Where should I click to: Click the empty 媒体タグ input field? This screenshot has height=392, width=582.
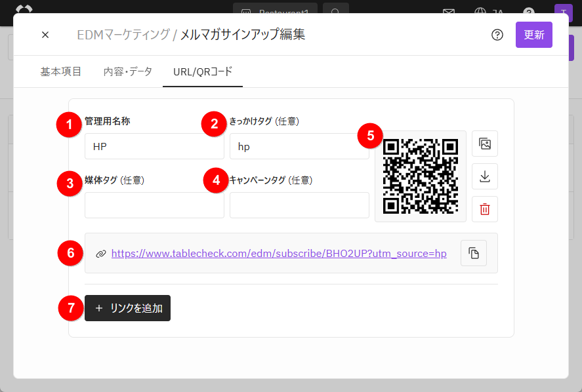click(x=154, y=205)
